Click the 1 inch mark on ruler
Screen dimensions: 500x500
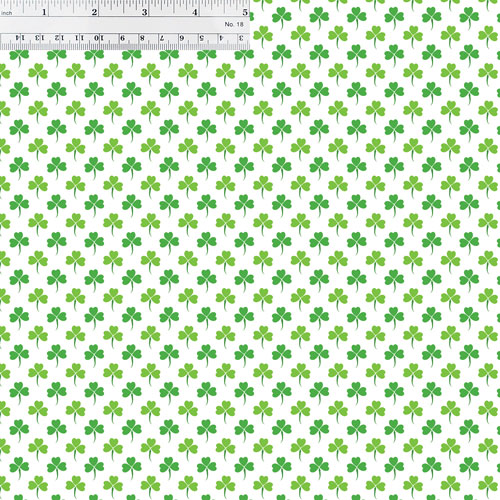pos(44,12)
